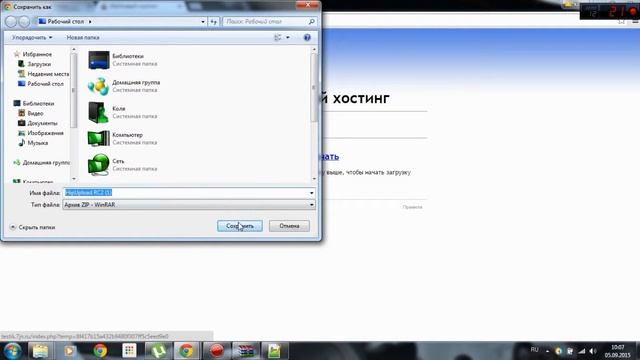Click Новая папка (New folder)
640x360 pixels.
coord(83,38)
